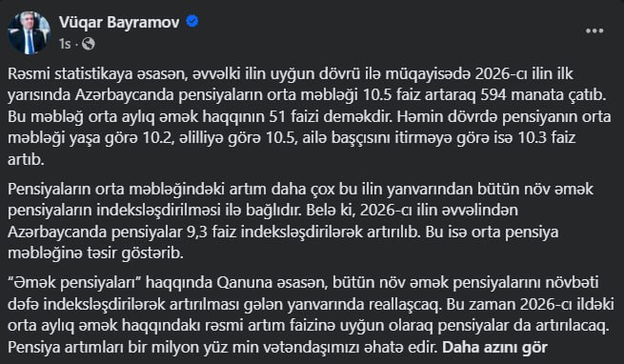Open Vüqar Bayramov's profile picture
624x364 pixels.
pyautogui.click(x=29, y=32)
